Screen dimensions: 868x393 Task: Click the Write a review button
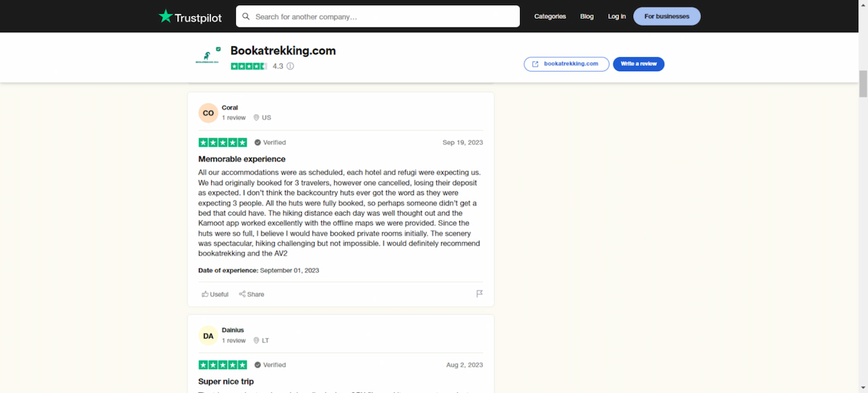pos(638,64)
